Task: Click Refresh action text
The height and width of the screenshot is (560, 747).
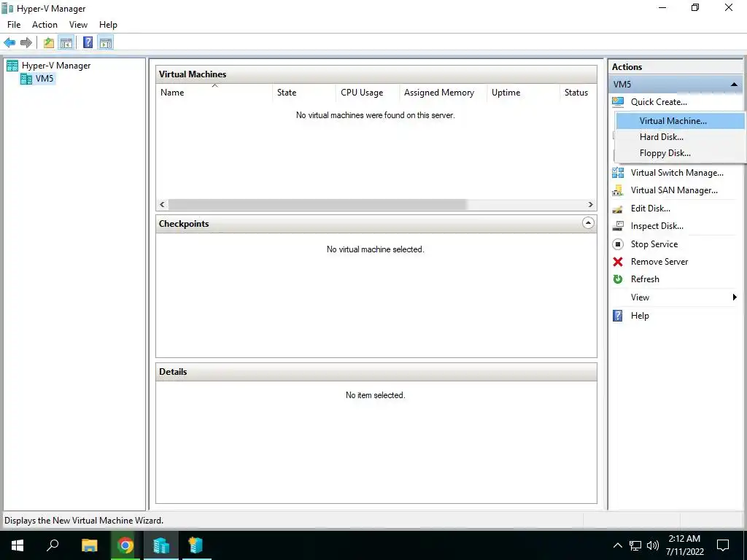Action: pyautogui.click(x=645, y=279)
